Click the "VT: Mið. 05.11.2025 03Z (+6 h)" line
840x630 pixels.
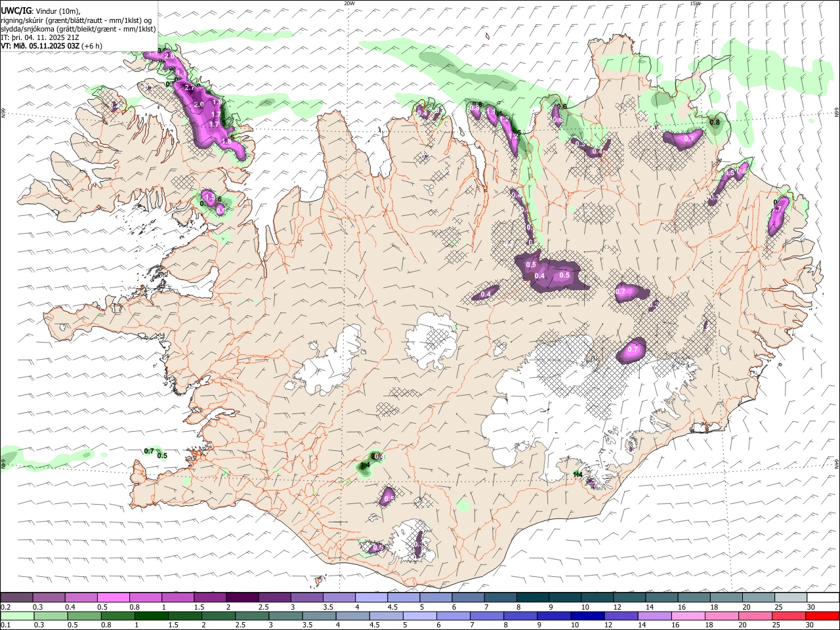click(51, 47)
